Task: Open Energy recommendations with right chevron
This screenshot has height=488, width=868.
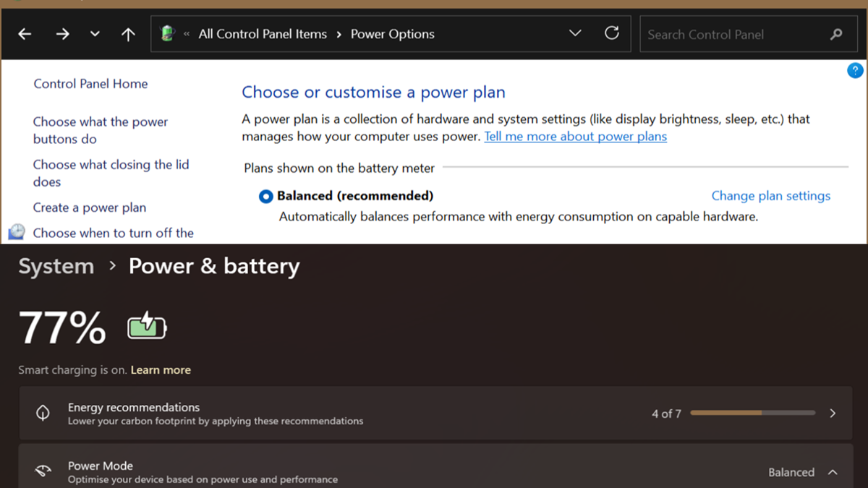Action: click(x=833, y=414)
